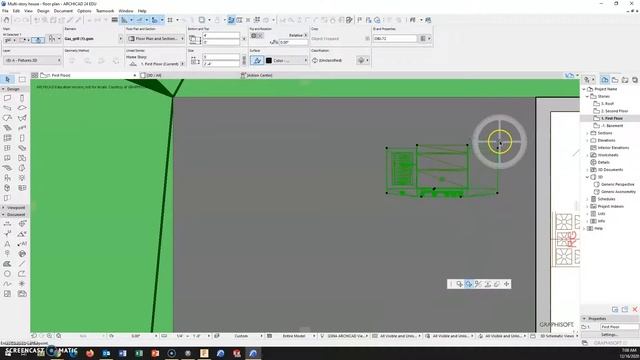Select the Circle tool icon in toolbox
This screenshot has height=360, width=640.
(7, 274)
